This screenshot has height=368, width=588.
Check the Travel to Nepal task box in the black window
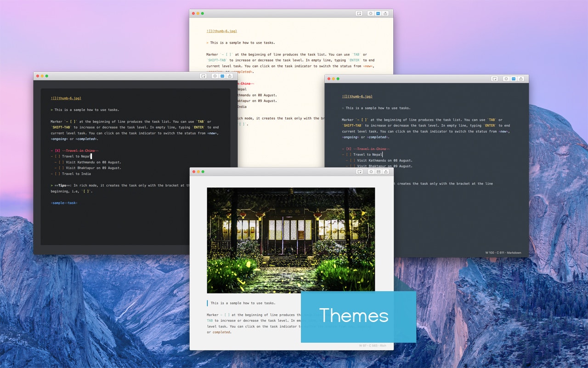click(57, 156)
